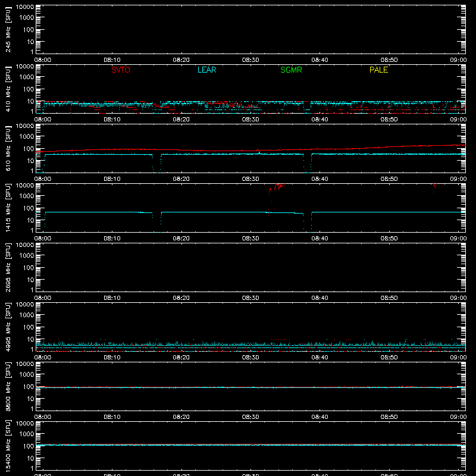
Task: Click the 1000 y-tick on 2695 MHz panel
Action: tap(27, 256)
